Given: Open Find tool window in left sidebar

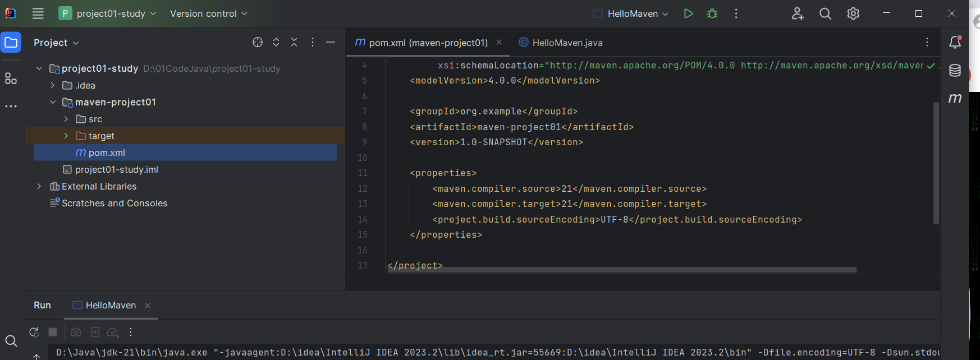Looking at the screenshot, I should 11,340.
